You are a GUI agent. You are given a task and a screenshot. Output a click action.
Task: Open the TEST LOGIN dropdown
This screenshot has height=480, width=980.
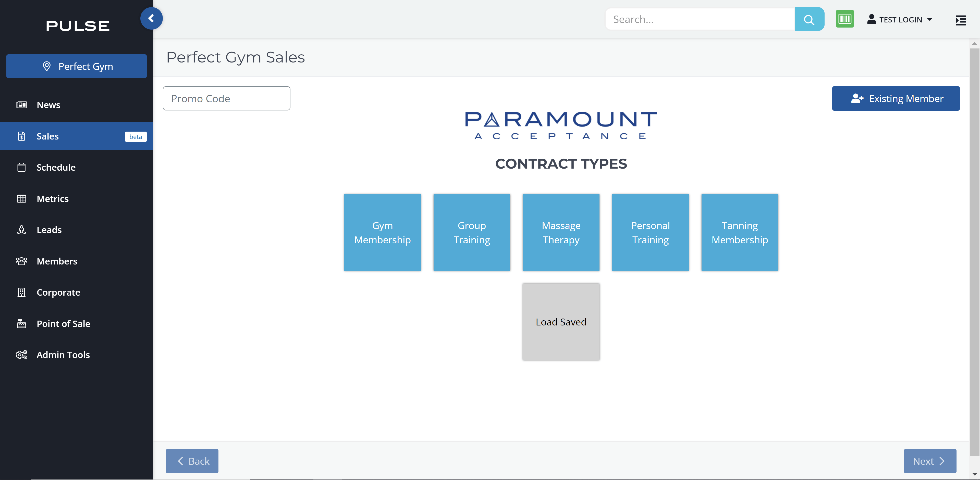[899, 19]
